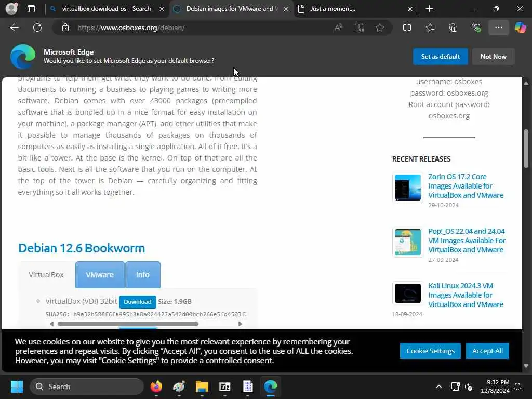Image resolution: width=532 pixels, height=399 pixels.
Task: Open the tab actions menu icon
Action: [31, 9]
